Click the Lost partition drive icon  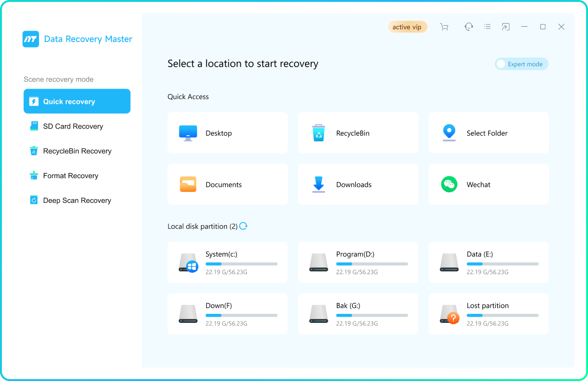[x=450, y=314]
